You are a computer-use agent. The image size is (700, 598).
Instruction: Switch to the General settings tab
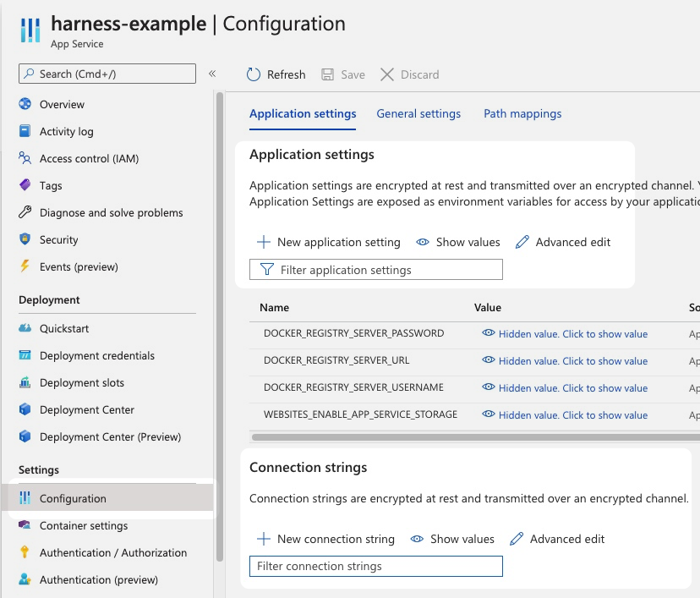(x=418, y=113)
